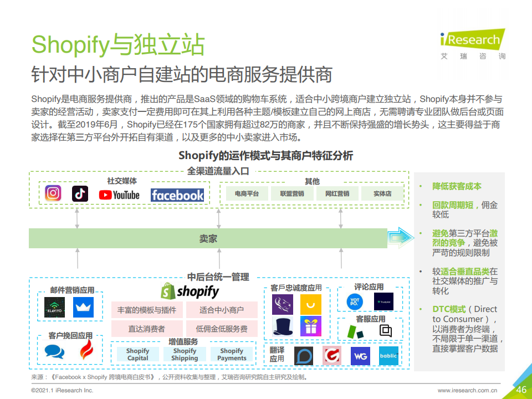Image resolution: width=532 pixels, height=399 pixels.
Task: Click the 全渠道流量入口 heading
Action: coord(218,171)
